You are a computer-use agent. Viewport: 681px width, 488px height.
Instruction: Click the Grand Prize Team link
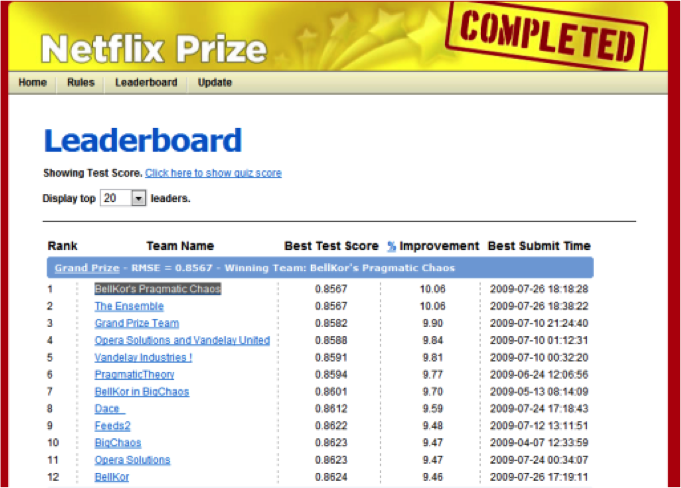tap(136, 323)
